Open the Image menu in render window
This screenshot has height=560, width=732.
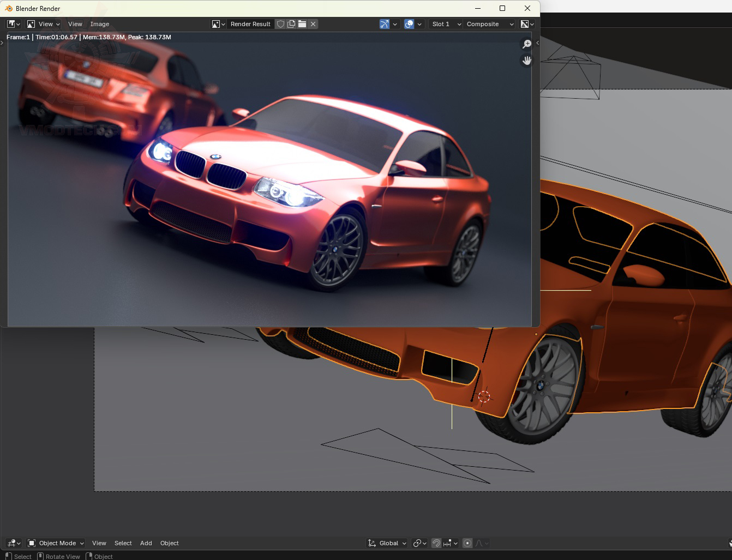100,24
